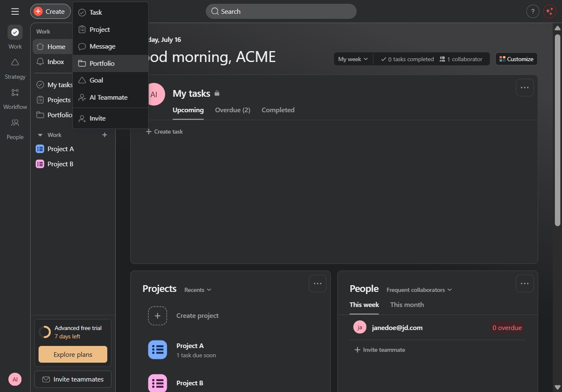
Task: Click the Projects widget heading
Action: tap(159, 289)
